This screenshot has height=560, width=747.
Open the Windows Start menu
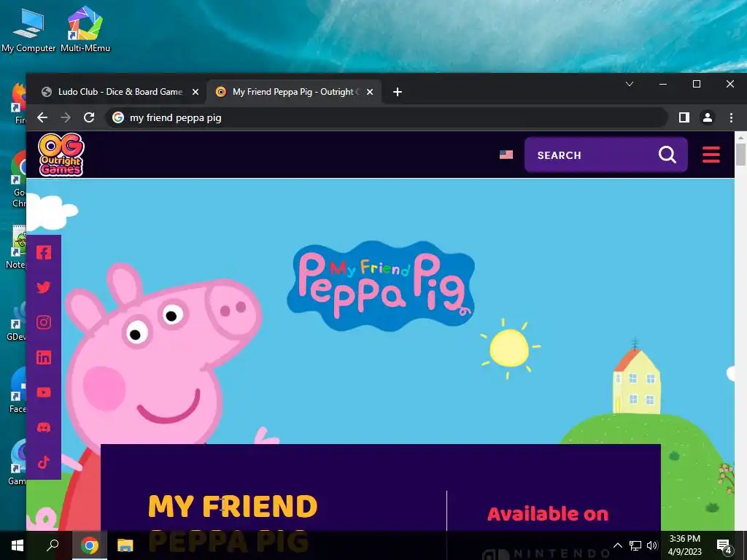pyautogui.click(x=18, y=545)
